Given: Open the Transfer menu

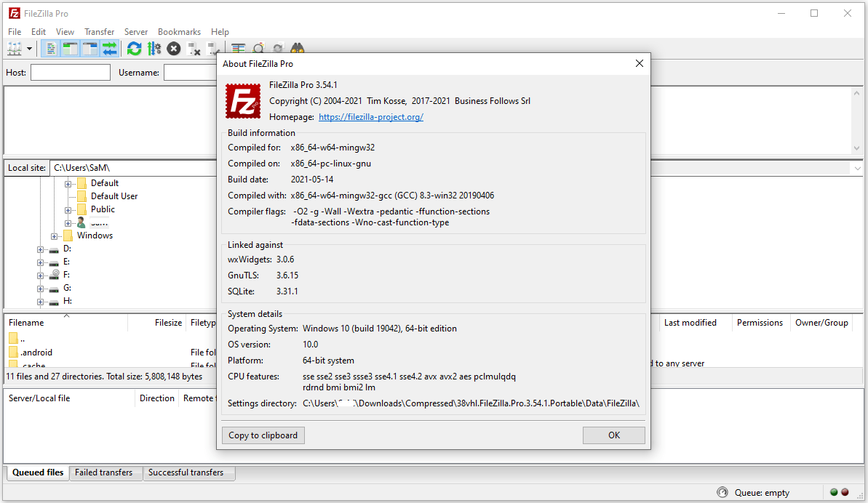Looking at the screenshot, I should point(99,31).
